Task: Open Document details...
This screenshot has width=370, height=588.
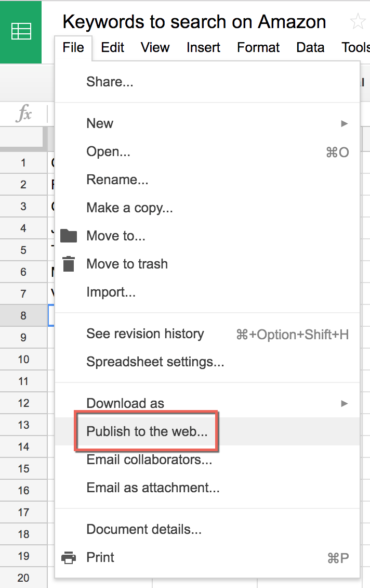Action: coord(207,530)
